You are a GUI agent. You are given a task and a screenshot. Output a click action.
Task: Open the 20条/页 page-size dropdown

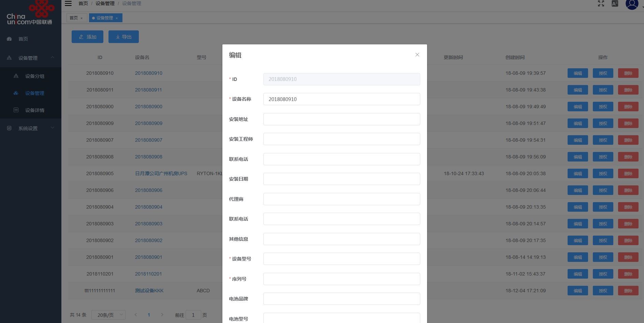click(108, 315)
